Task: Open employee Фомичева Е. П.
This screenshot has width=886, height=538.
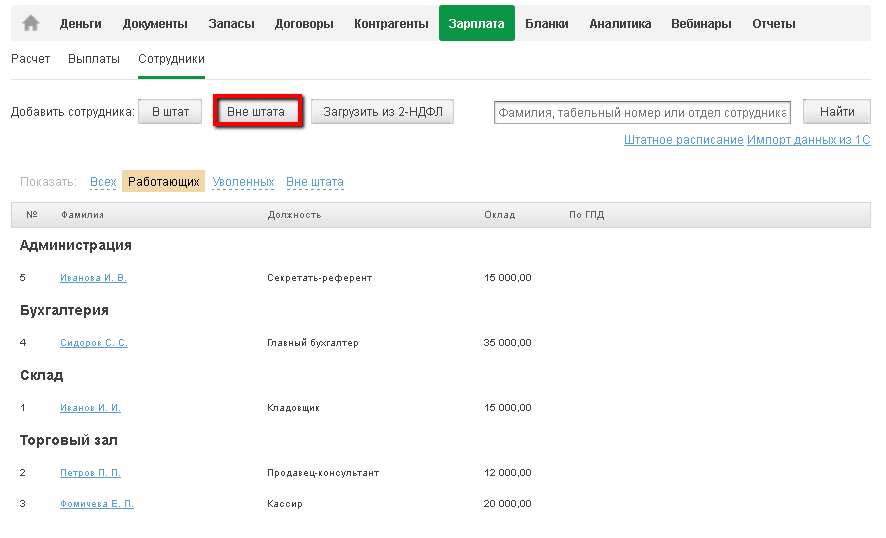Action: pos(97,504)
